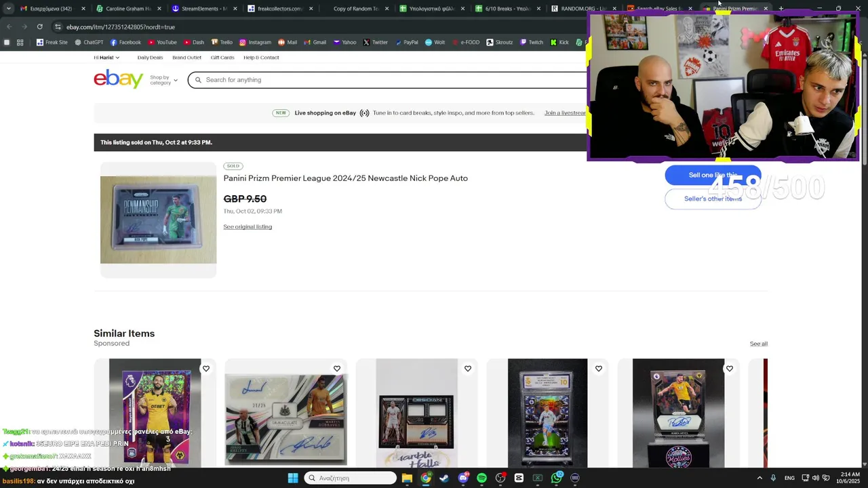Open Windows Start menu
Screen dimensions: 868x488
[x=293, y=478]
